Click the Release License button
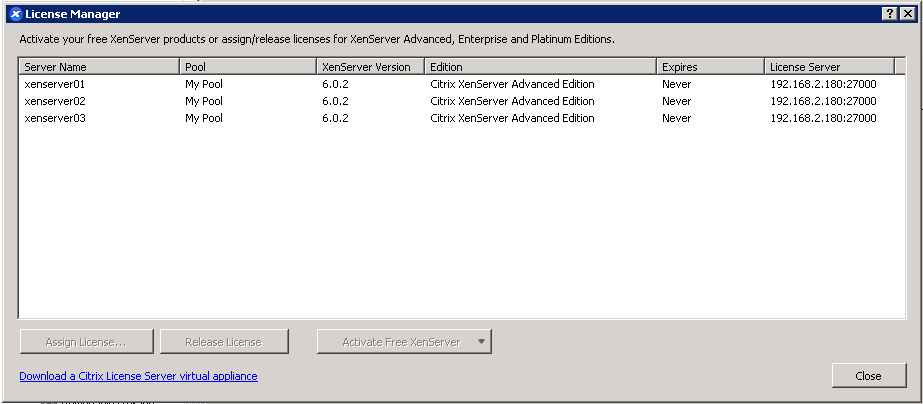The height and width of the screenshot is (404, 923). tap(224, 342)
